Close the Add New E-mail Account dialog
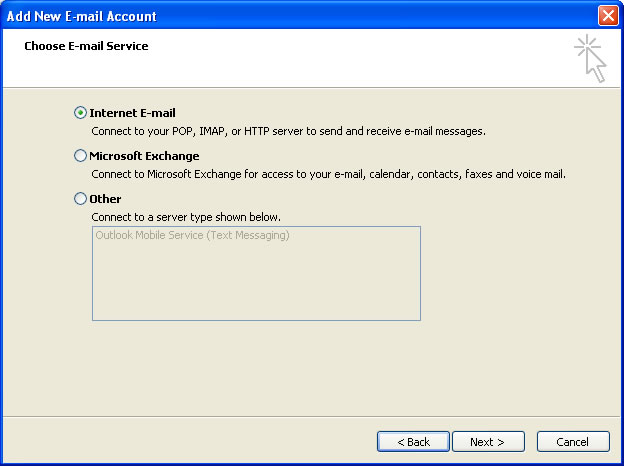 coord(607,16)
